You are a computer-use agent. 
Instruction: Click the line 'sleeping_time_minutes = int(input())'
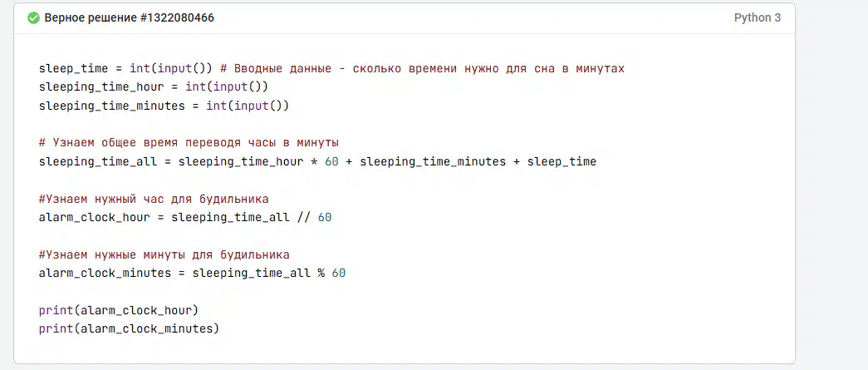coord(164,106)
